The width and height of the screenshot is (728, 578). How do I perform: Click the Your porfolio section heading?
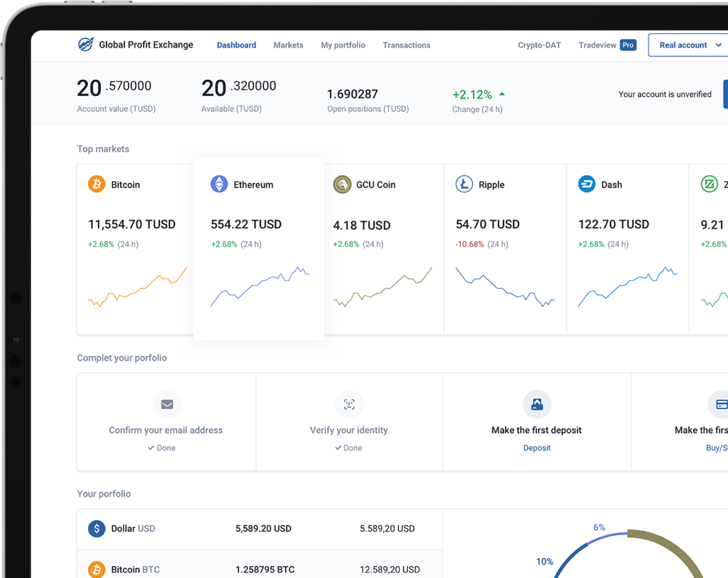[x=104, y=494]
